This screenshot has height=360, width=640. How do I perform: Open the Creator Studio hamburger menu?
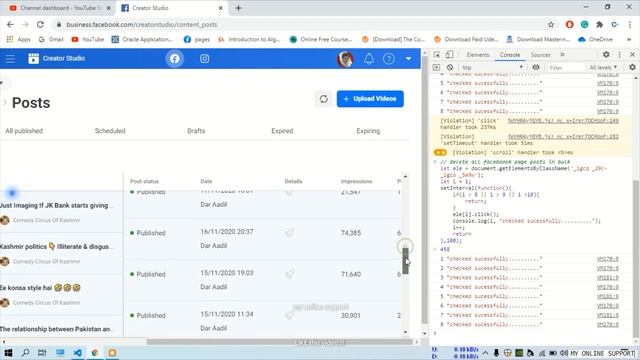pyautogui.click(x=10, y=59)
